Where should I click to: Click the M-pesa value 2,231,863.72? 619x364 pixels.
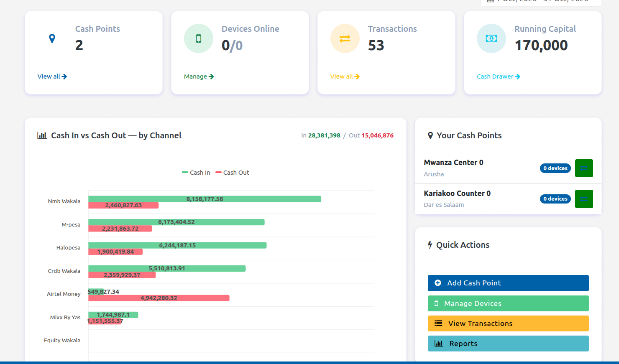point(120,229)
